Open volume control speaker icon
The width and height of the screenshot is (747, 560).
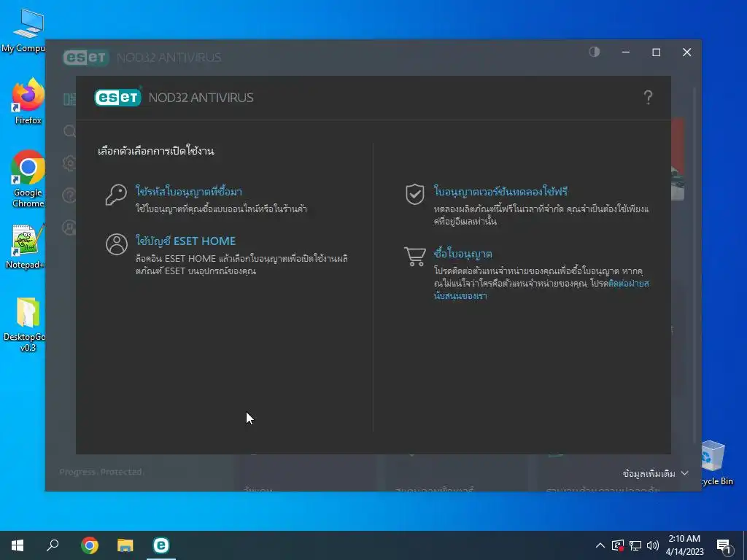click(x=653, y=545)
